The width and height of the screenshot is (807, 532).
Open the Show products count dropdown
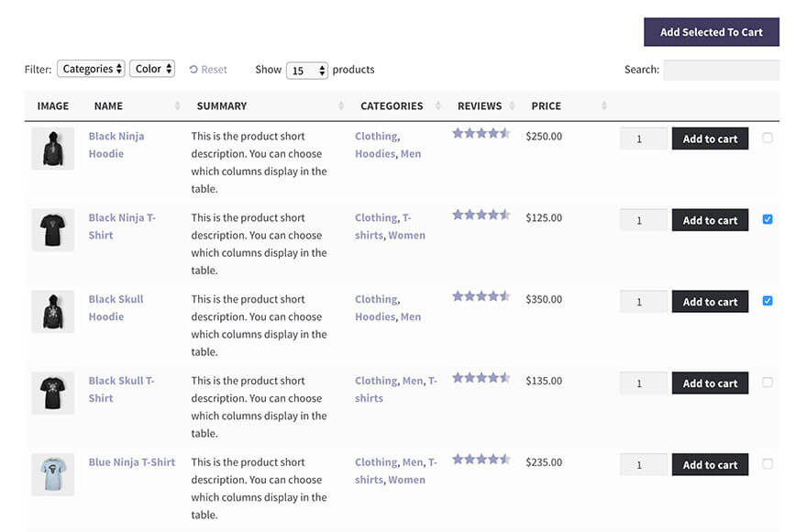tap(307, 69)
